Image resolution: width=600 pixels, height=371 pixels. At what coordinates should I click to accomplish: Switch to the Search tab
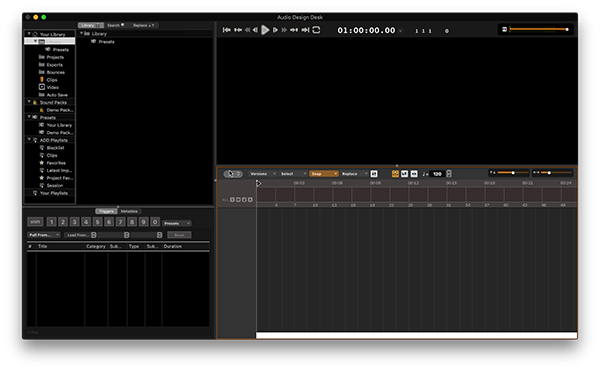116,25
